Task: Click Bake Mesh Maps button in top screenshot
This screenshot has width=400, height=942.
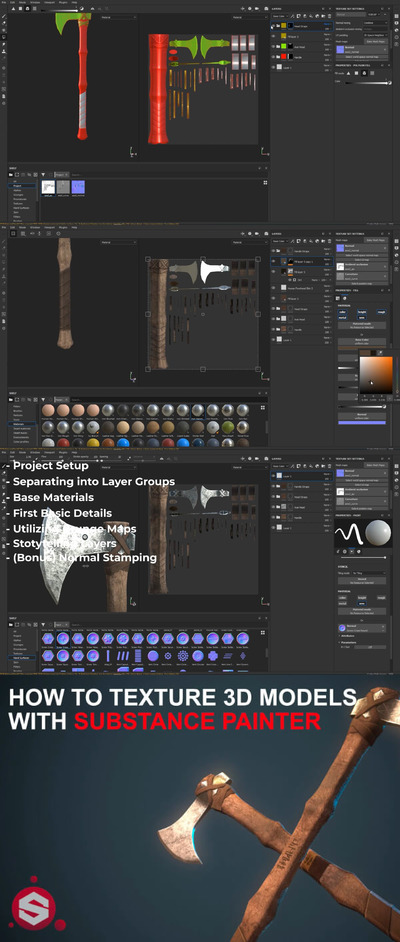Action: click(x=375, y=41)
